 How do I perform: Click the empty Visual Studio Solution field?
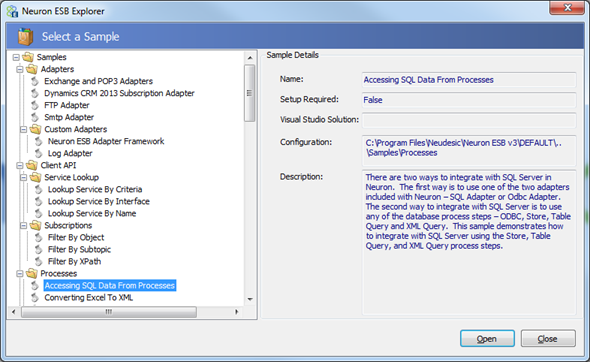click(x=469, y=120)
